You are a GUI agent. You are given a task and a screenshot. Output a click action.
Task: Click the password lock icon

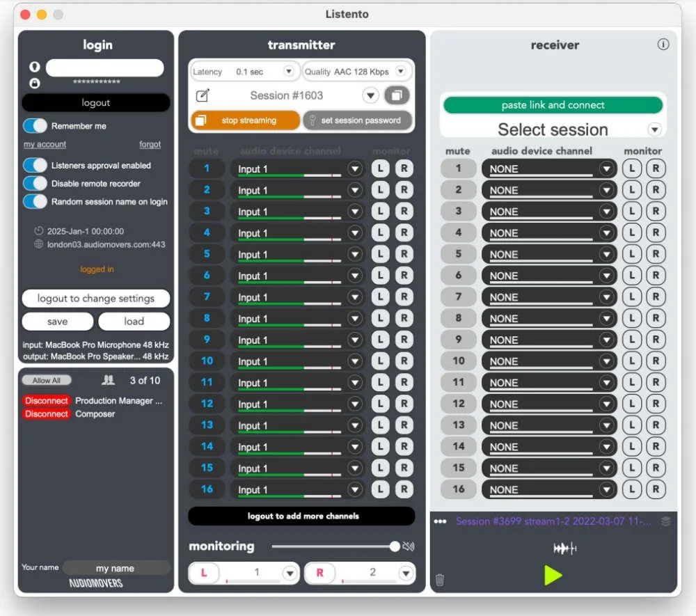(35, 83)
